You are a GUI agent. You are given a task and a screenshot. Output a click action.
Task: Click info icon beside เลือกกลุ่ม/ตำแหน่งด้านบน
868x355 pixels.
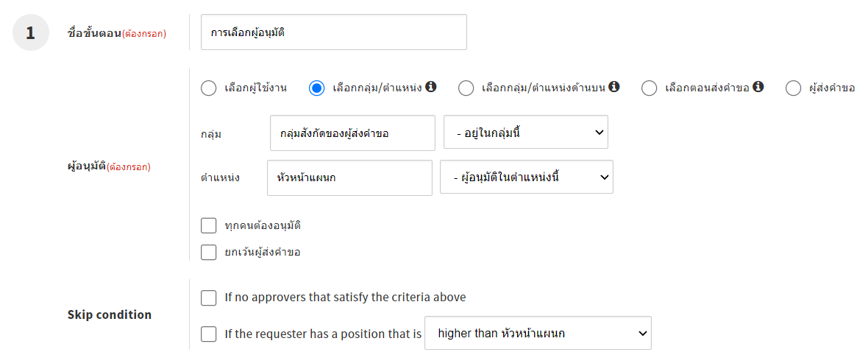614,87
